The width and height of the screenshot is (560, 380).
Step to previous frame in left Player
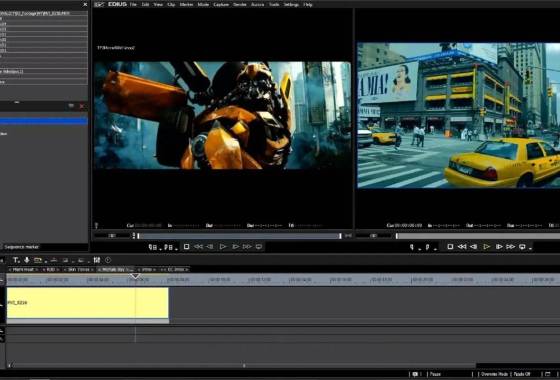coord(210,247)
